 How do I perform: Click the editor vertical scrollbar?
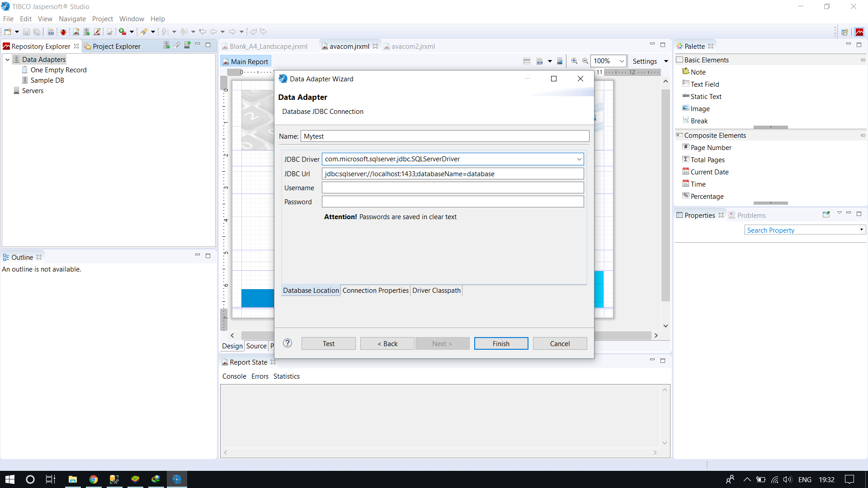pos(665,194)
